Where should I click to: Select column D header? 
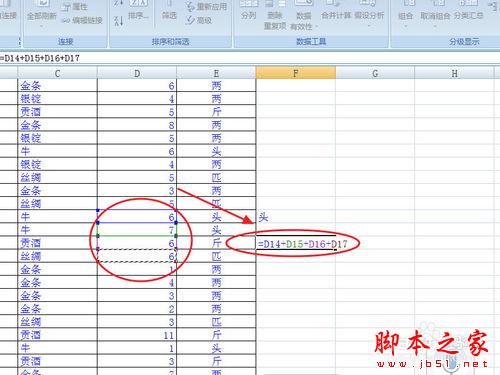[x=137, y=73]
